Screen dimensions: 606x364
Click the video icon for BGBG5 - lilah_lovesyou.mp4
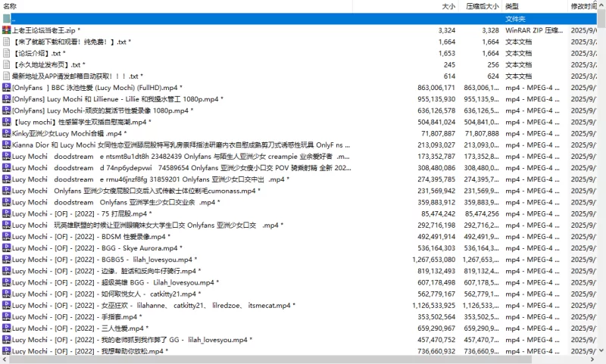[7, 260]
